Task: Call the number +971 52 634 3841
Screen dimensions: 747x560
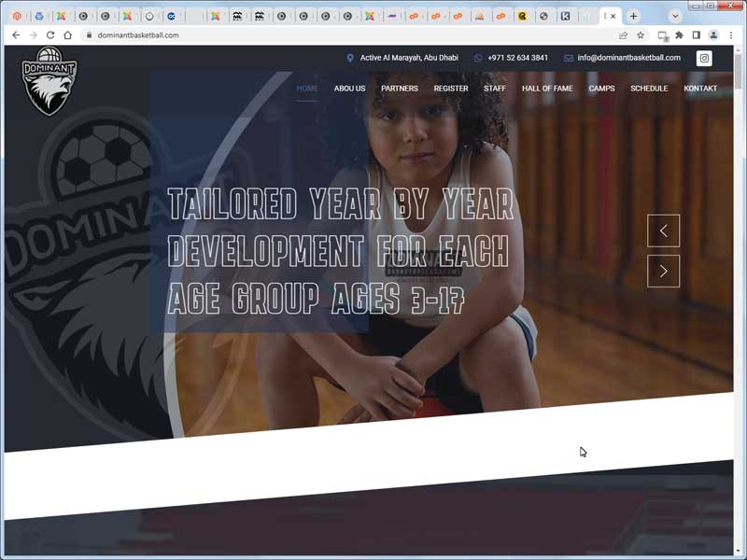Action: tap(518, 58)
